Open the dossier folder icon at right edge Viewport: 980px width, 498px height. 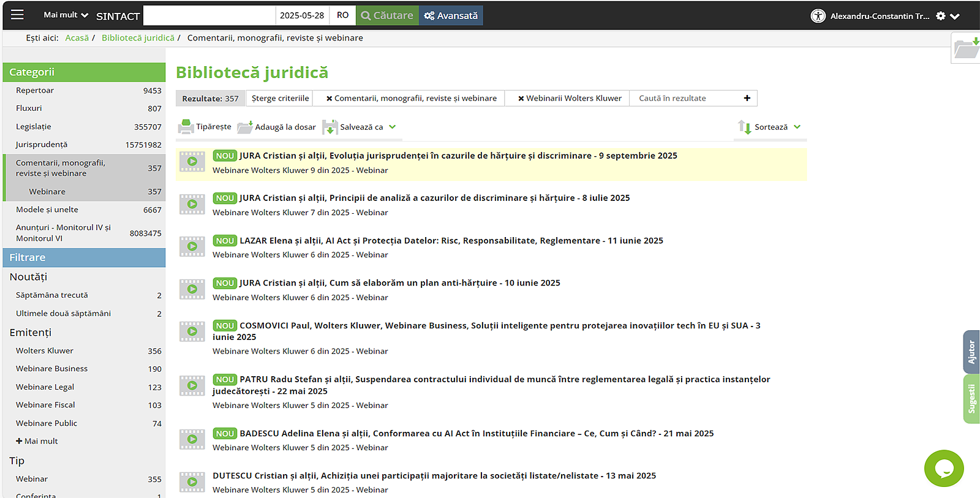tap(967, 48)
